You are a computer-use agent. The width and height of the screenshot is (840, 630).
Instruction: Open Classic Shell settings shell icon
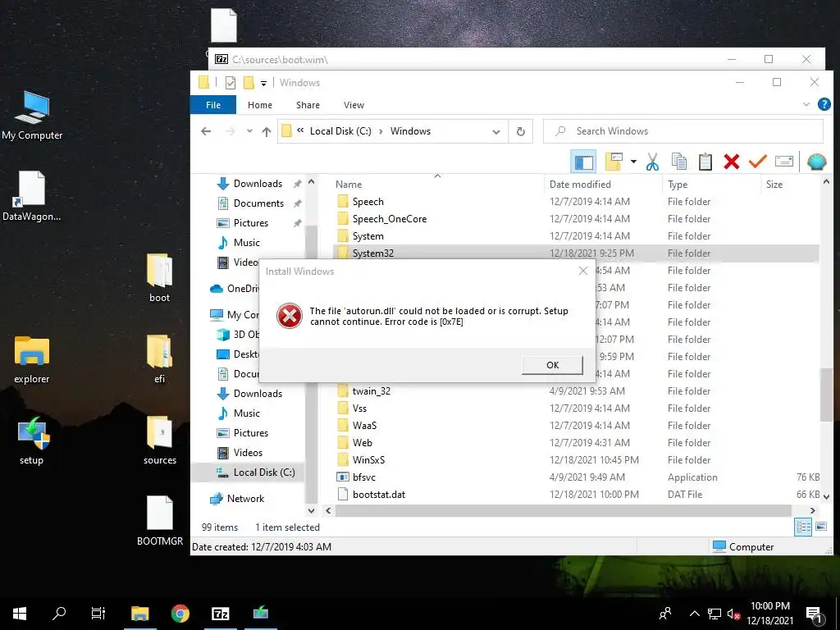(x=816, y=162)
